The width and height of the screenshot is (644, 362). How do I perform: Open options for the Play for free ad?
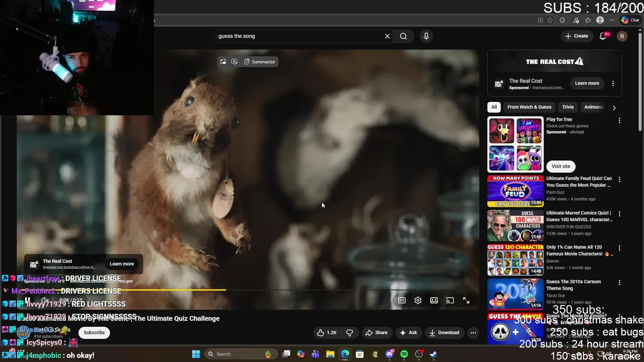[619, 121]
